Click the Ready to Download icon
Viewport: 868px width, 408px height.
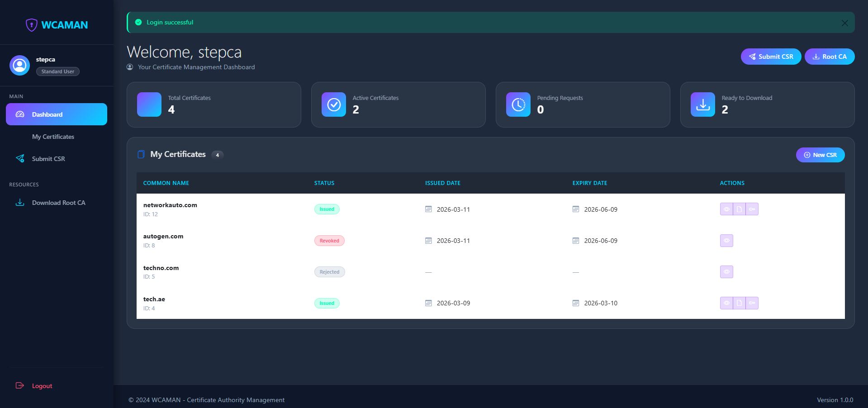pyautogui.click(x=703, y=104)
